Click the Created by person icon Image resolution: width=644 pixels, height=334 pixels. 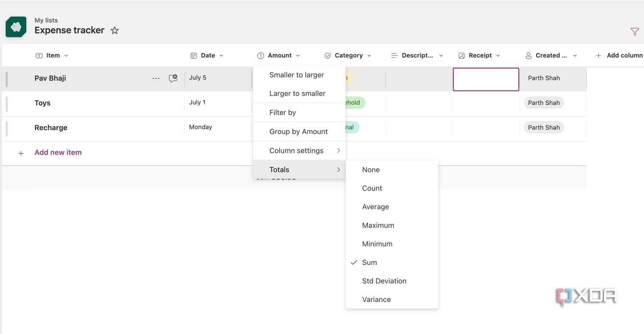(x=529, y=55)
